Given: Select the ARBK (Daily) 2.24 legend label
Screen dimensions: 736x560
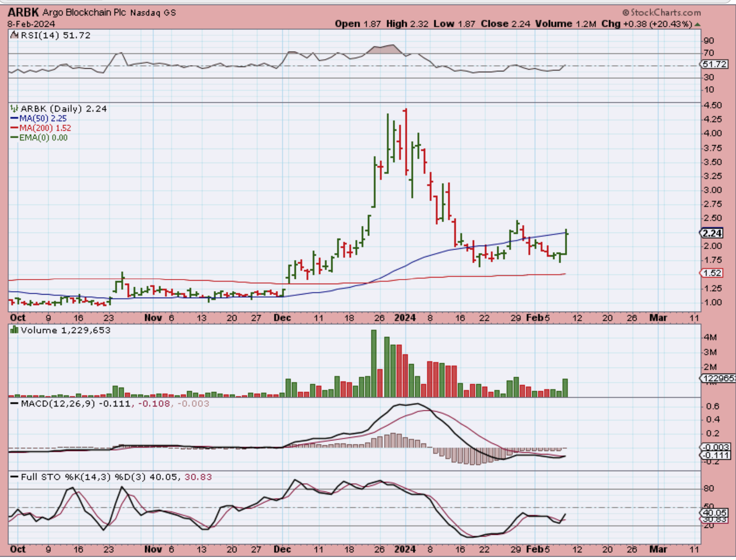Looking at the screenshot, I should point(64,109).
